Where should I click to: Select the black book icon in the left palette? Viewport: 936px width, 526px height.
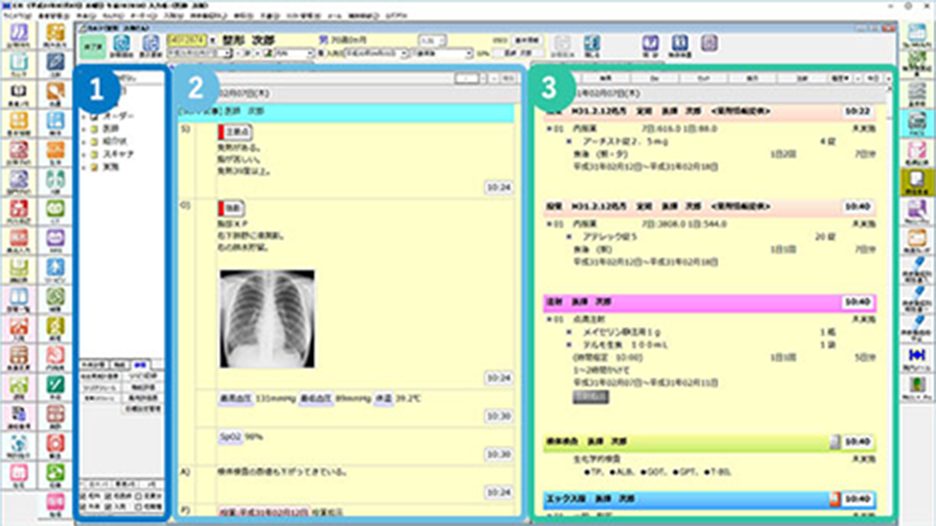point(19,93)
